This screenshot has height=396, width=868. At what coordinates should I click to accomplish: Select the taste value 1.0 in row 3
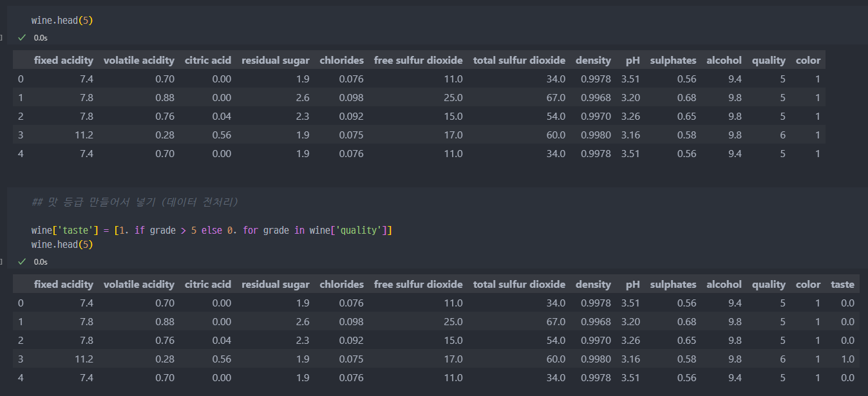coord(847,359)
